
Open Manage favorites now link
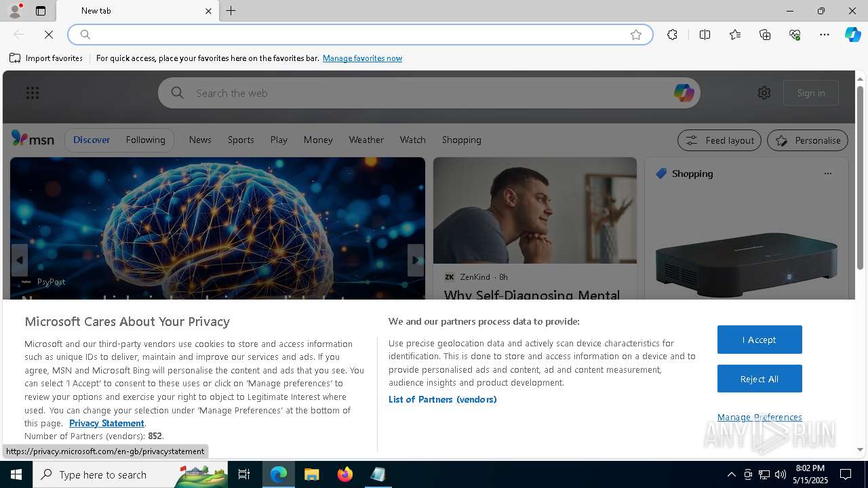[x=362, y=58]
